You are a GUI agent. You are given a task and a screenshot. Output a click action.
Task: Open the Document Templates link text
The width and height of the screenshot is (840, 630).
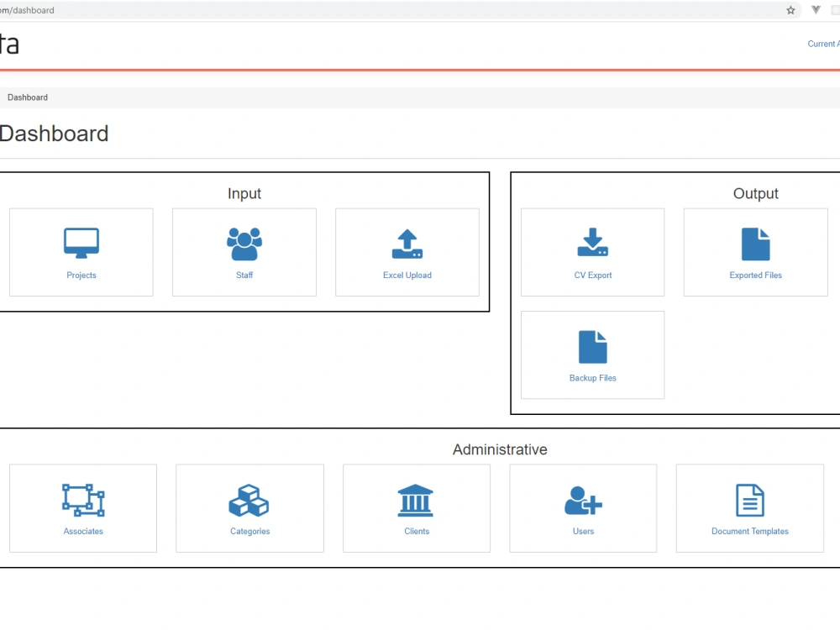(x=750, y=531)
